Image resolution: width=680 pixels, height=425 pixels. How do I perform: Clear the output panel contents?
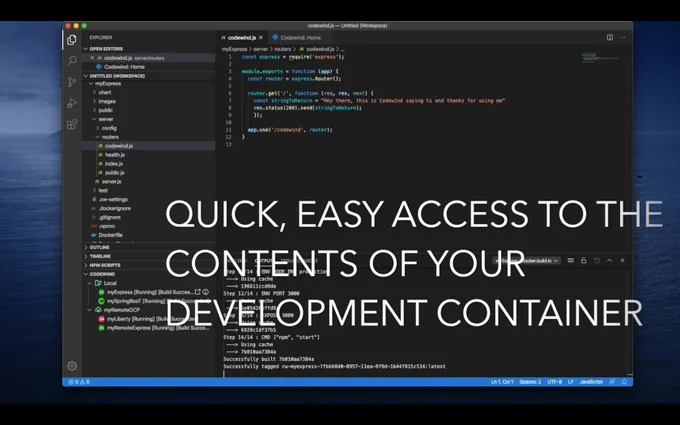571,261
